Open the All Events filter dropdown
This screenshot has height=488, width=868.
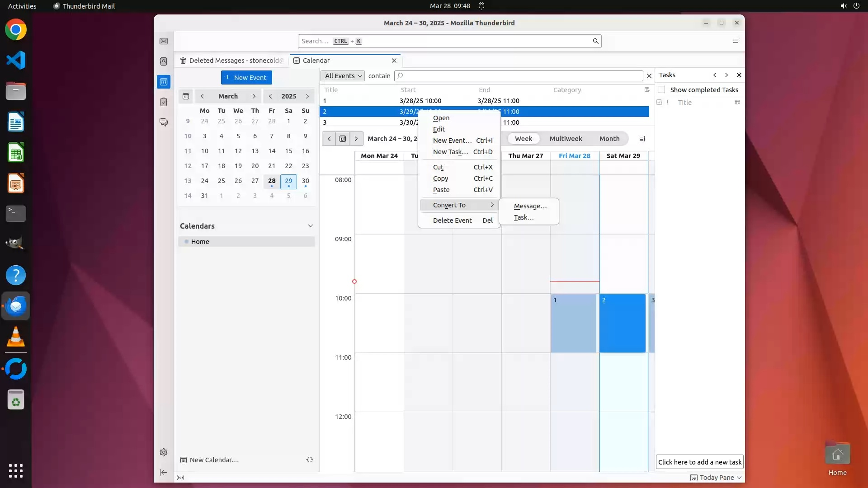pyautogui.click(x=343, y=76)
